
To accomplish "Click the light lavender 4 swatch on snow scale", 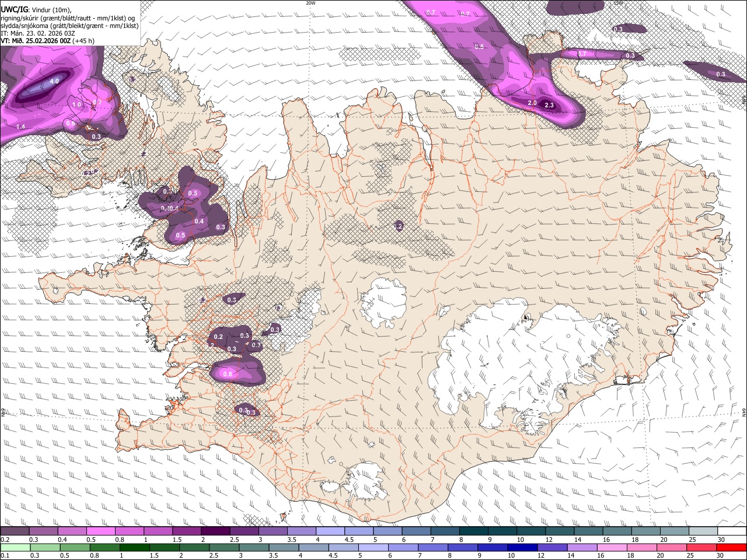I will click(x=330, y=531).
